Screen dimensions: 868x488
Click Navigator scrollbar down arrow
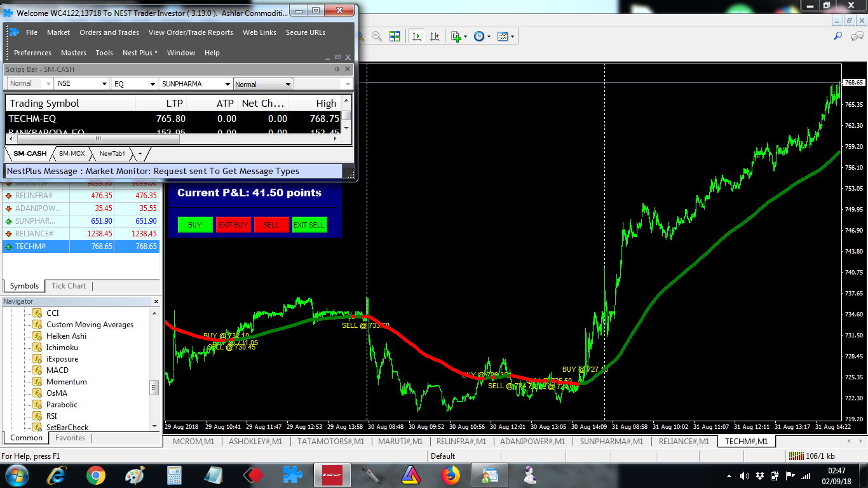154,426
